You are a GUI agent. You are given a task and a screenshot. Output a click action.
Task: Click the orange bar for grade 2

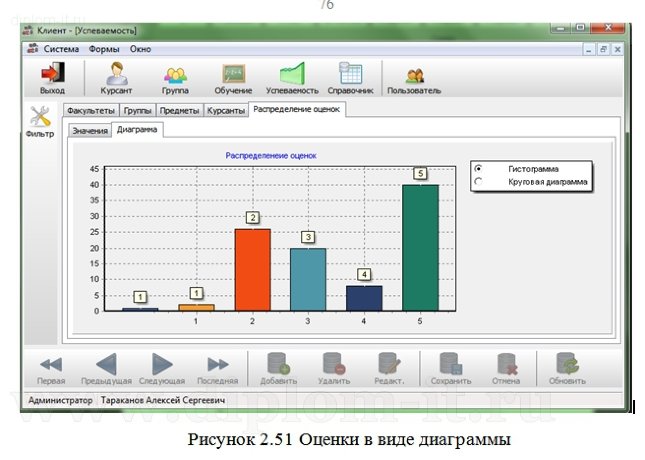pos(253,270)
